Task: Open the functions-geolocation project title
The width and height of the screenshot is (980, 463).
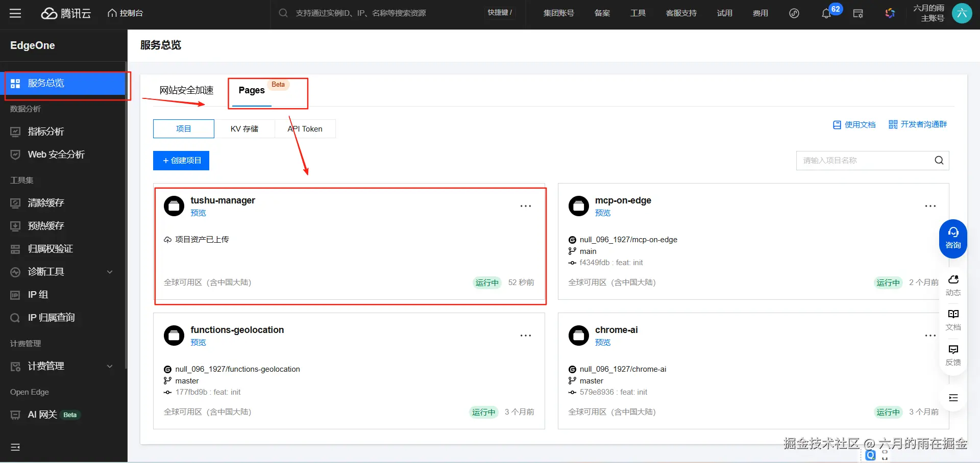Action: [237, 330]
